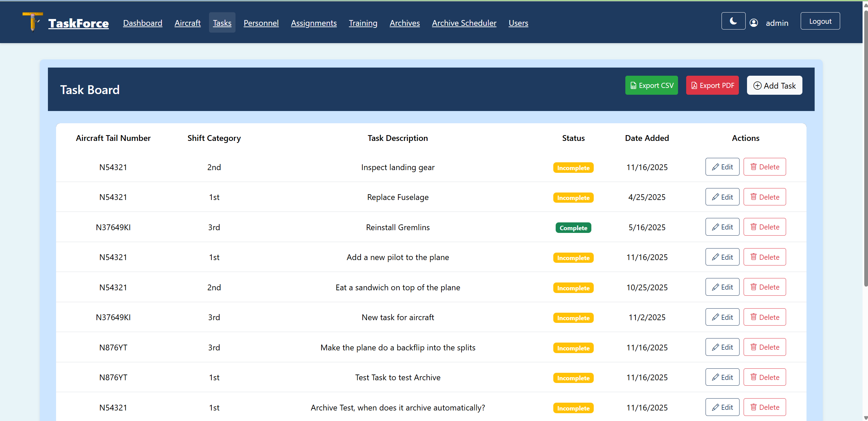868x421 pixels.
Task: Click the pencil icon on Reinstall Gremlins row
Action: coord(715,226)
